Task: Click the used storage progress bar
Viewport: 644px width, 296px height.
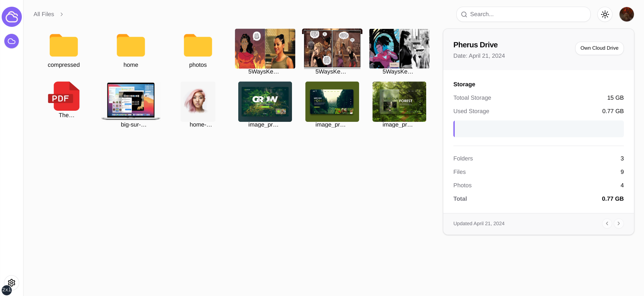Action: click(x=539, y=129)
